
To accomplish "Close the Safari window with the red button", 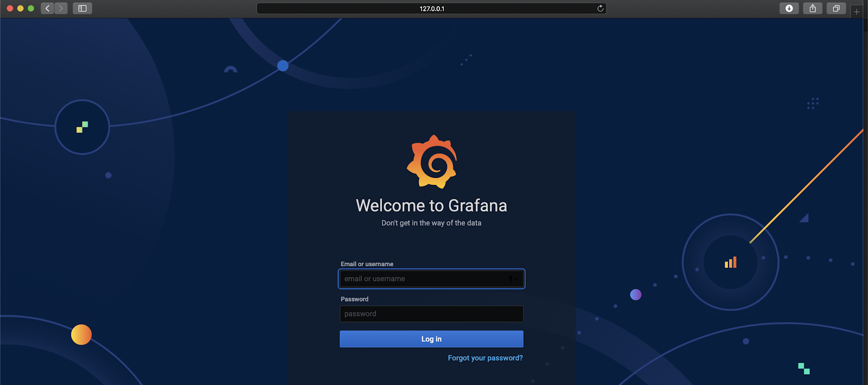I will tap(10, 8).
